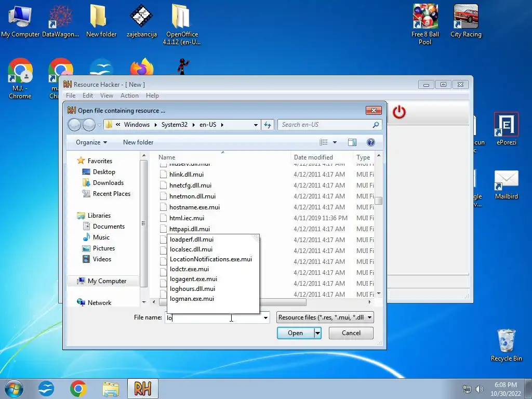Click the file list vertical scrollbar thumb
The height and width of the screenshot is (399, 532).
click(x=379, y=201)
